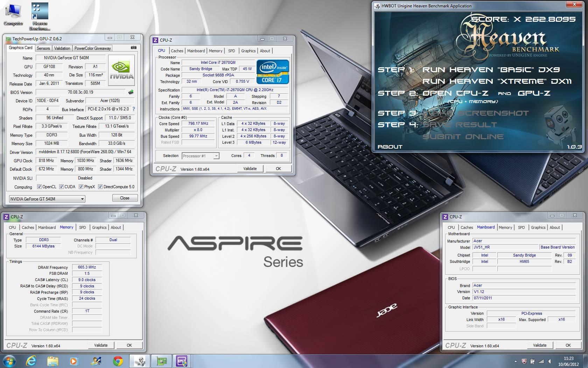Viewport: 588px width, 368px height.
Task: Click the McAfee tray icon
Action: pos(524,361)
